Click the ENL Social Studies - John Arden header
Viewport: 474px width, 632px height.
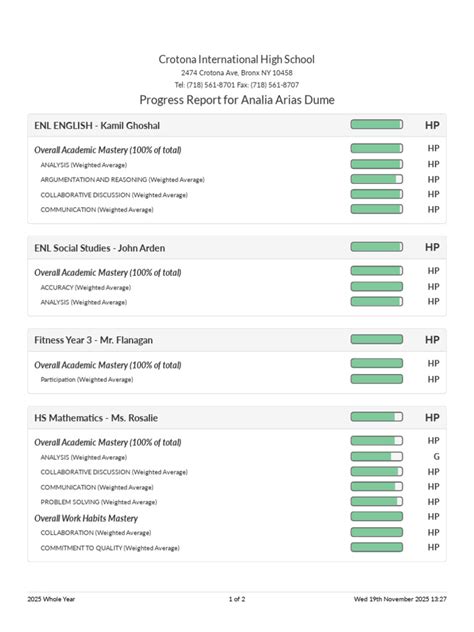[100, 248]
